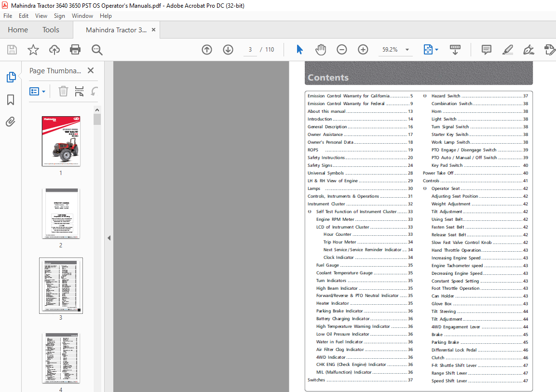Image resolution: width=556 pixels, height=392 pixels.
Task: Click the Fuel Gauge contents entry
Action: tap(365, 265)
